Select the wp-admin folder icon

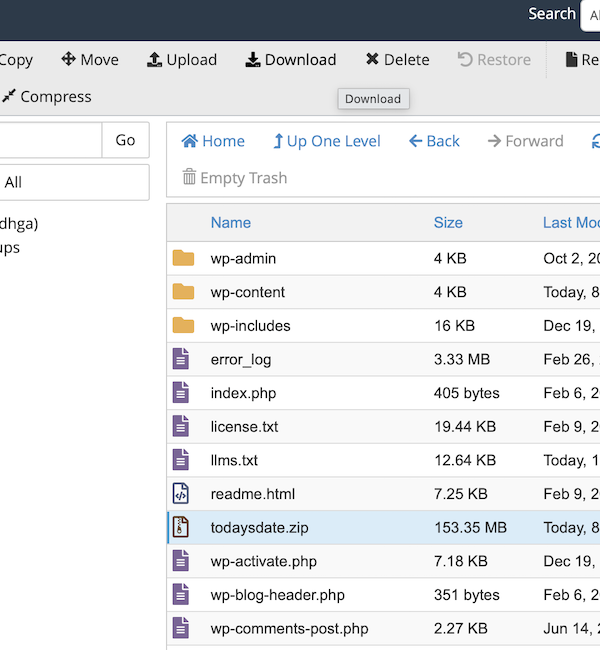[183, 258]
